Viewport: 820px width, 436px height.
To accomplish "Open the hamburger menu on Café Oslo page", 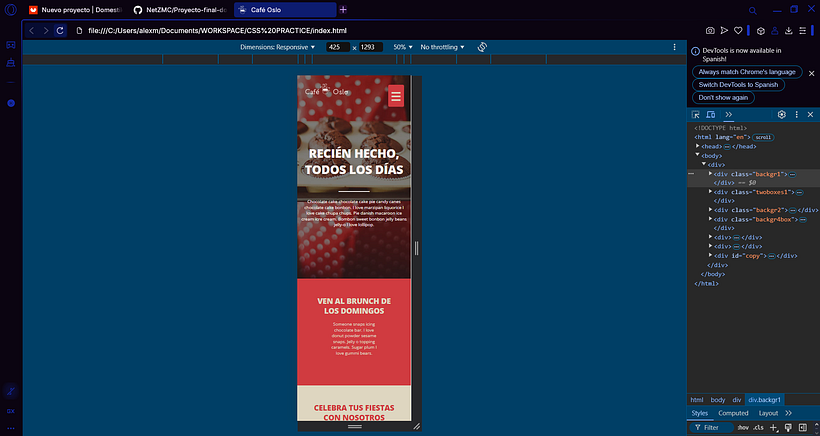I will pyautogui.click(x=396, y=96).
